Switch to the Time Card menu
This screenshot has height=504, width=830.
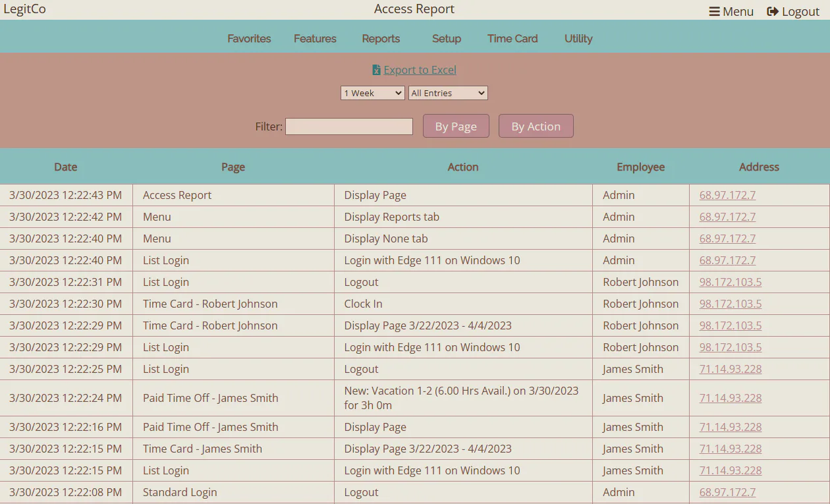pyautogui.click(x=512, y=38)
